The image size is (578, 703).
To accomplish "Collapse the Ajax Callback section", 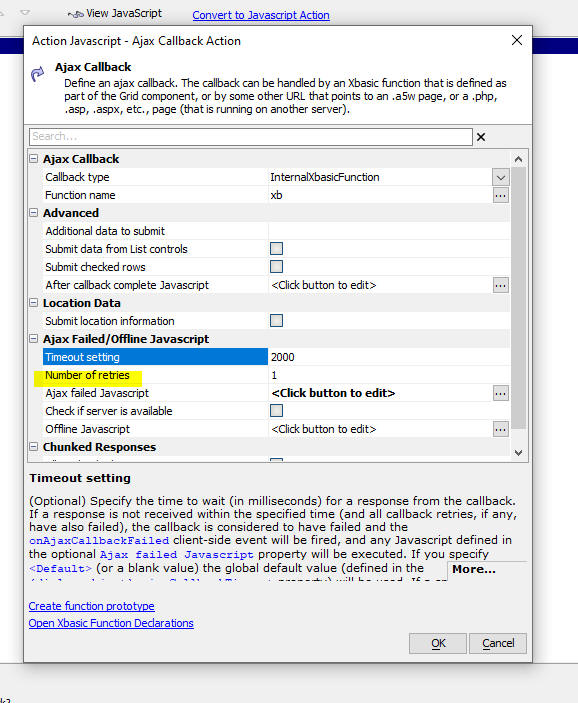I will 34,159.
